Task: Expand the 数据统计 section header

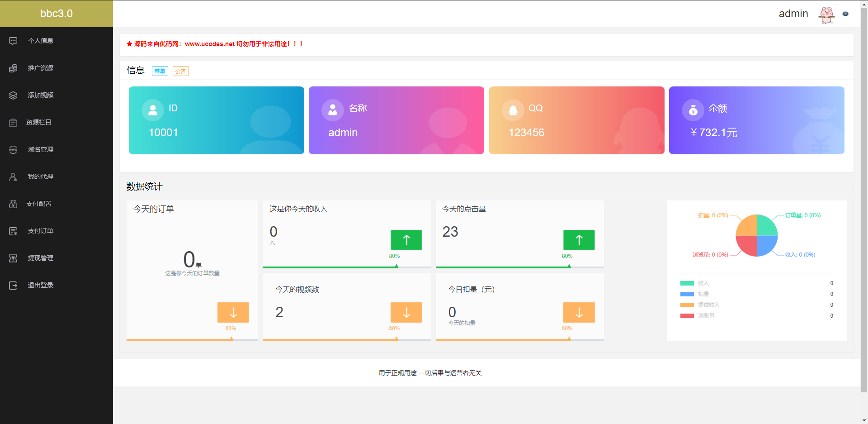Action: click(x=144, y=186)
